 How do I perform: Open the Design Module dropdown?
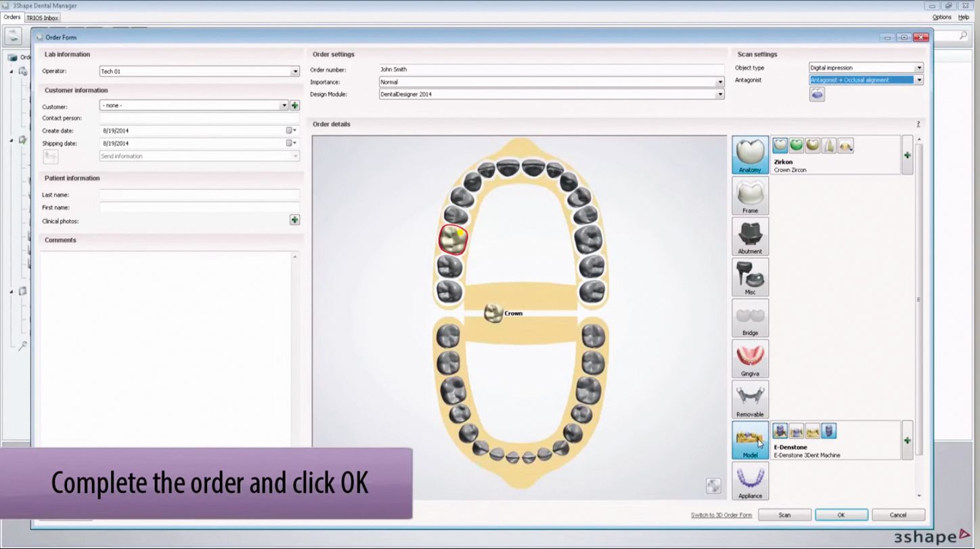coord(720,95)
